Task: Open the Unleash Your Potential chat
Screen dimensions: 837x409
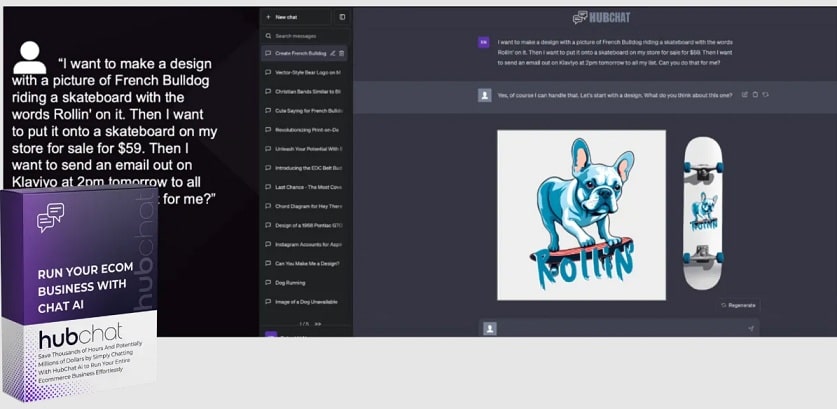Action: pyautogui.click(x=305, y=148)
